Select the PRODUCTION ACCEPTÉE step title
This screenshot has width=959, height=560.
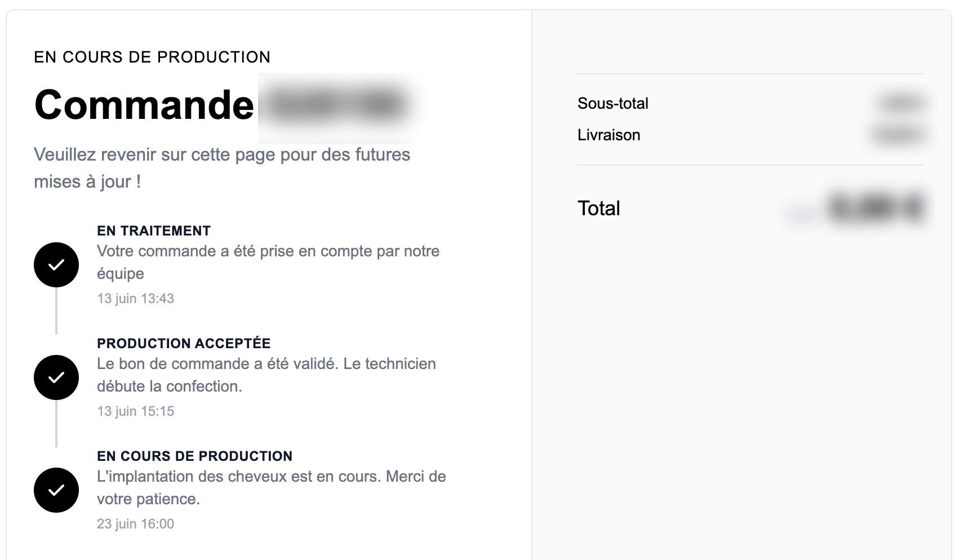(x=184, y=344)
